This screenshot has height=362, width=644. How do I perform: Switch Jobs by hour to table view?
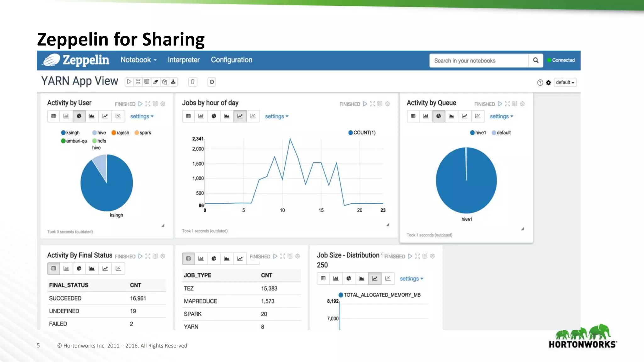(188, 116)
